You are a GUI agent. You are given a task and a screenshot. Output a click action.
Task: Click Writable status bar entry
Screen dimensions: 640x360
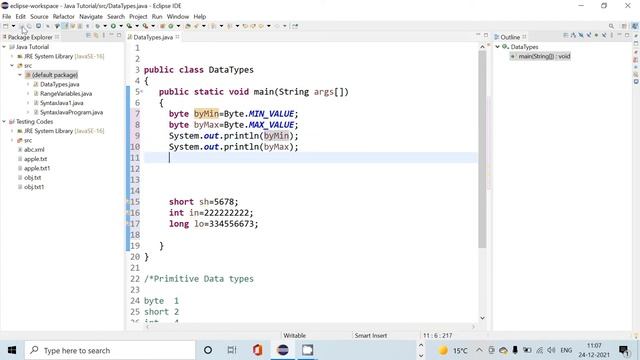[x=294, y=336]
